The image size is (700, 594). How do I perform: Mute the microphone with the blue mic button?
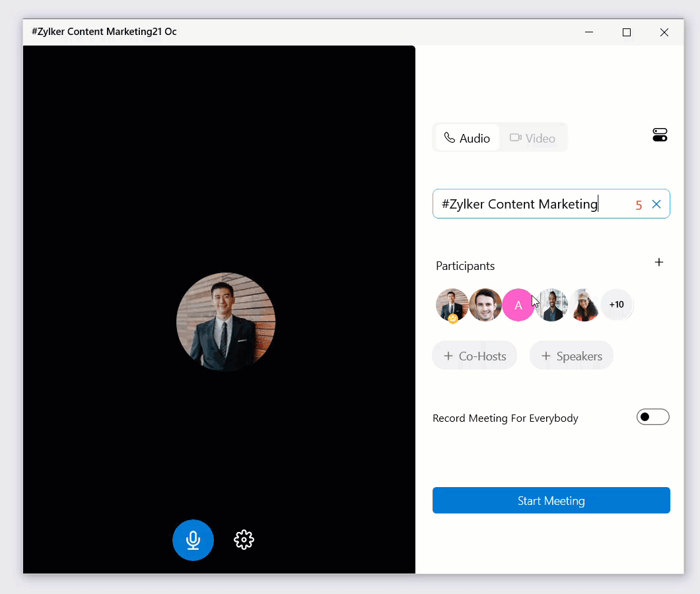coord(193,540)
